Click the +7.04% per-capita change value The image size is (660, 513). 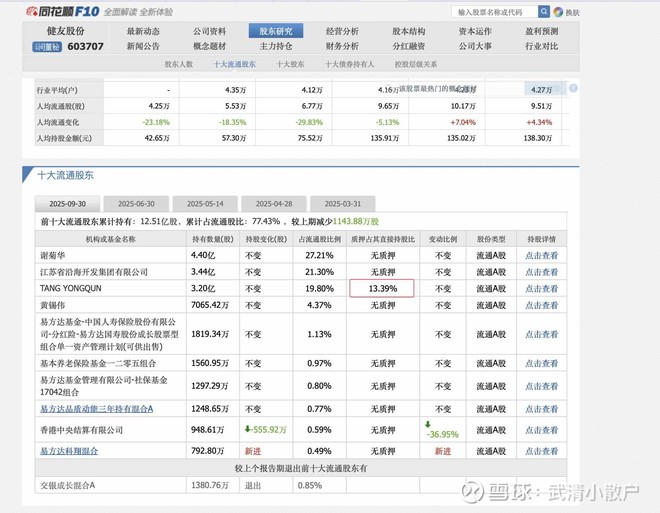point(463,122)
